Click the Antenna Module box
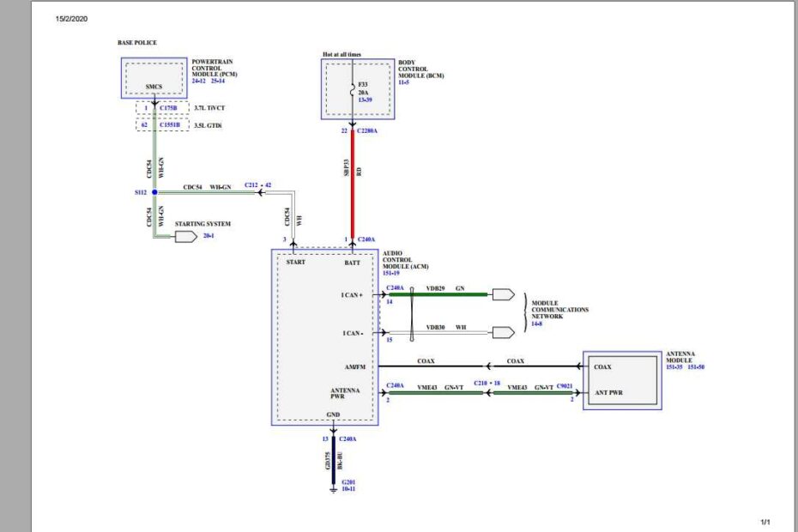The height and width of the screenshot is (532, 798). 622,380
